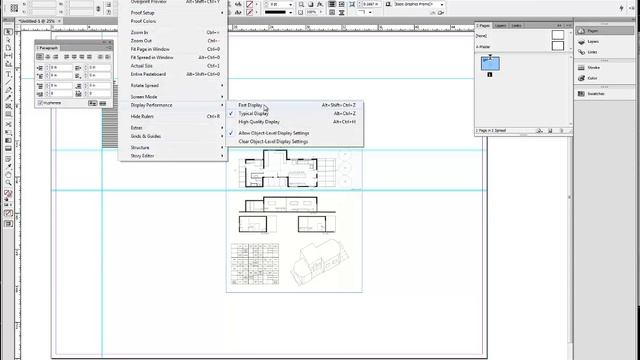The width and height of the screenshot is (640, 360).
Task: Select the Gap tool in toolbox
Action: pyautogui.click(x=8, y=56)
